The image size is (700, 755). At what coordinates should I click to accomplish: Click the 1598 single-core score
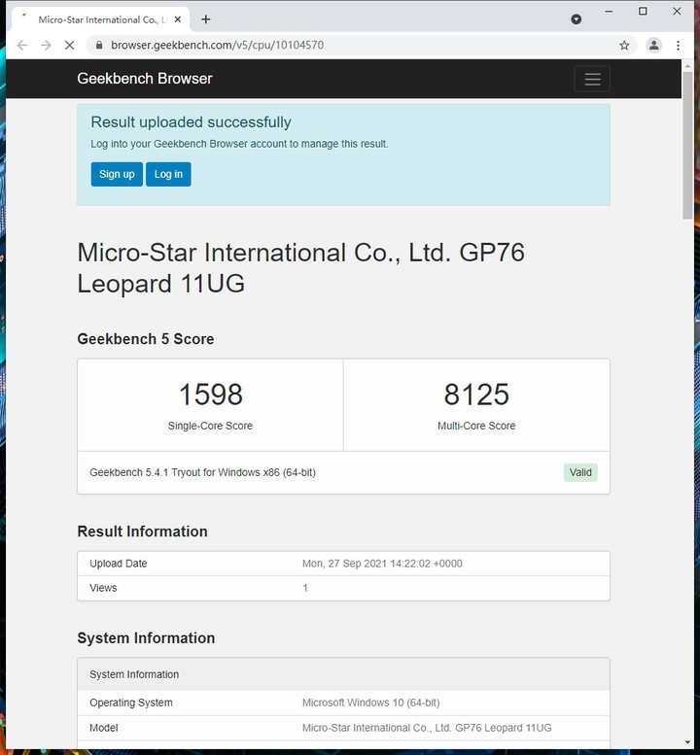tap(210, 395)
